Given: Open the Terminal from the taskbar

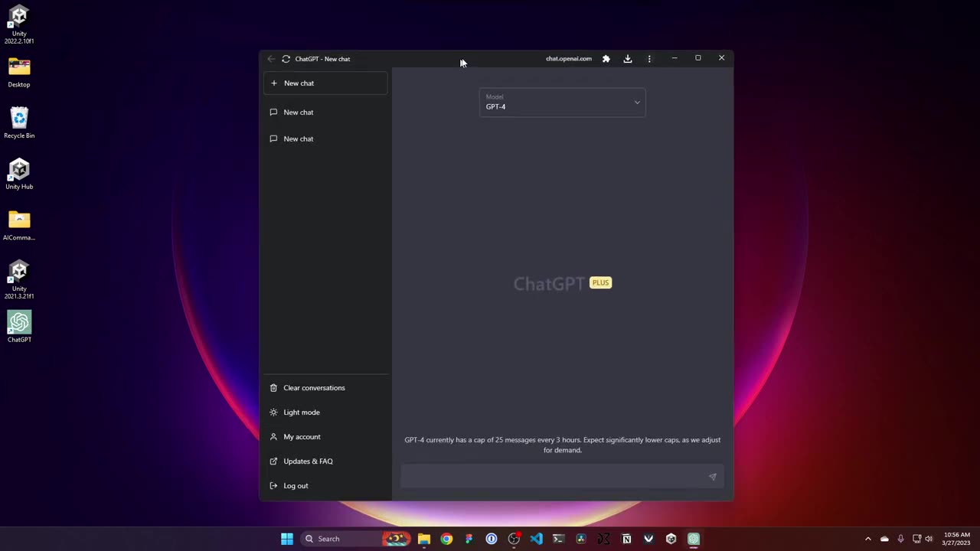Looking at the screenshot, I should point(558,539).
